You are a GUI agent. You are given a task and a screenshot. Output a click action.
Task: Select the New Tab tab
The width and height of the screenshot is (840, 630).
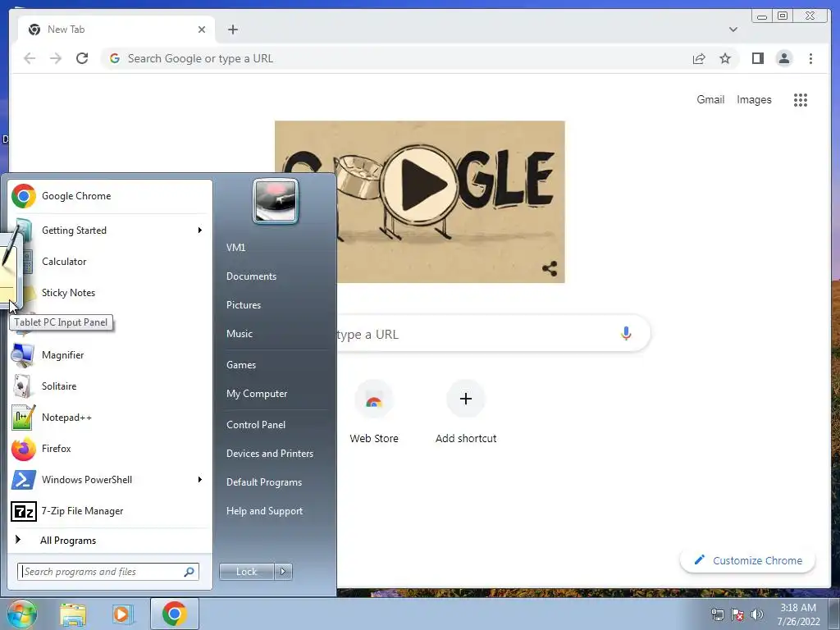coord(116,30)
